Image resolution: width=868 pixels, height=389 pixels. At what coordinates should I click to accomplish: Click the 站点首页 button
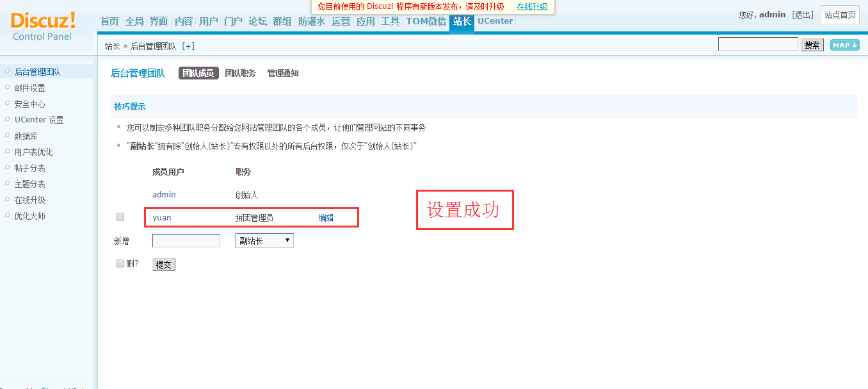tap(840, 15)
